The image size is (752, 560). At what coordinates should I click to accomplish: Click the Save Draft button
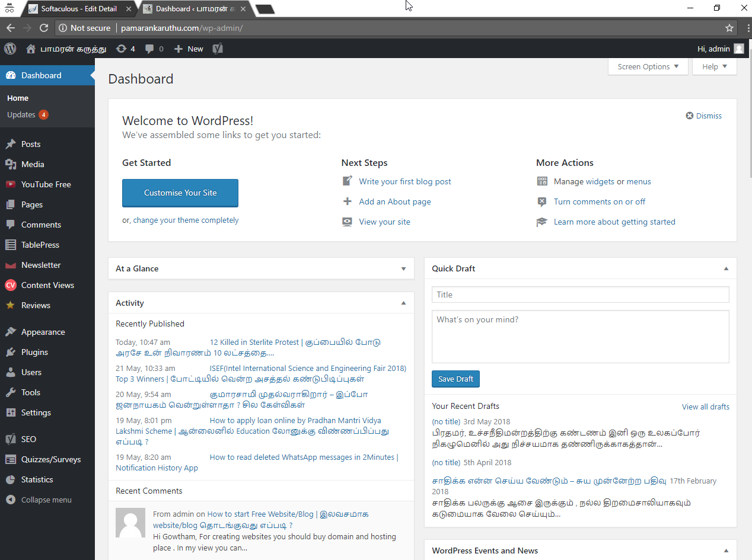(x=455, y=379)
